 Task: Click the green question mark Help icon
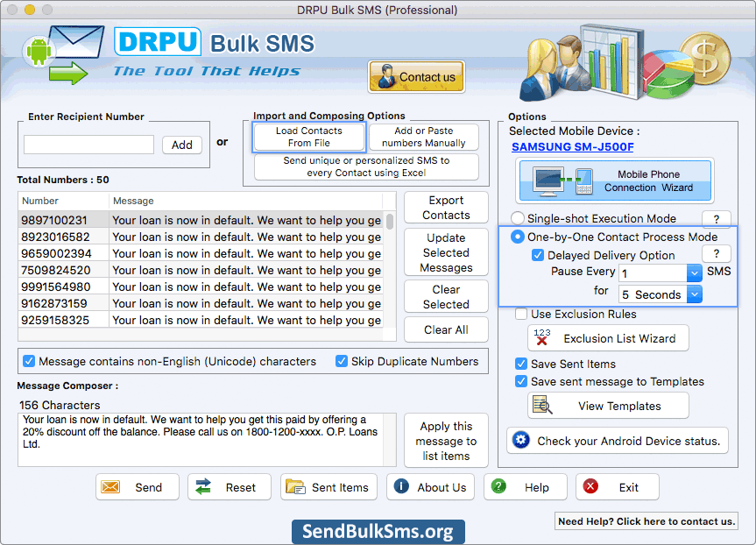(x=498, y=486)
